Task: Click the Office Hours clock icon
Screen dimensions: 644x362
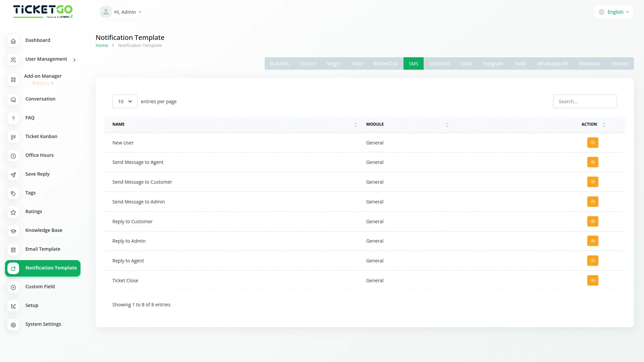Action: (13, 156)
